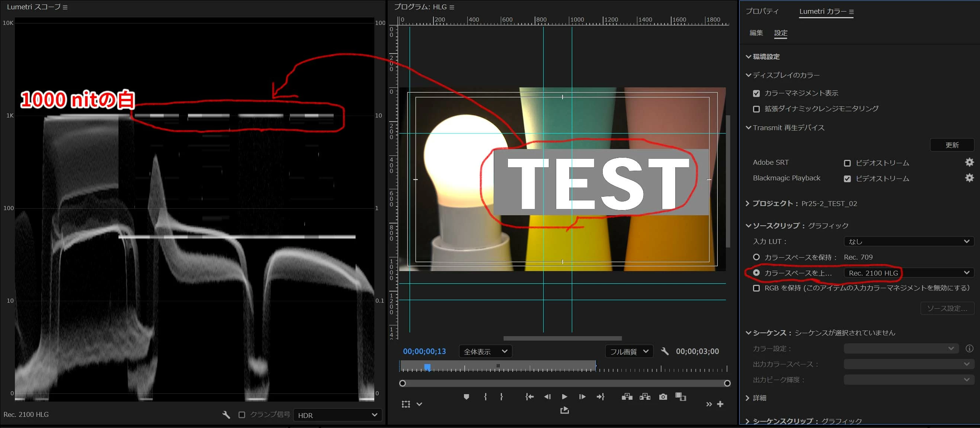Image resolution: width=980 pixels, height=428 pixels.
Task: Click the Play button in the program monitor
Action: point(564,397)
